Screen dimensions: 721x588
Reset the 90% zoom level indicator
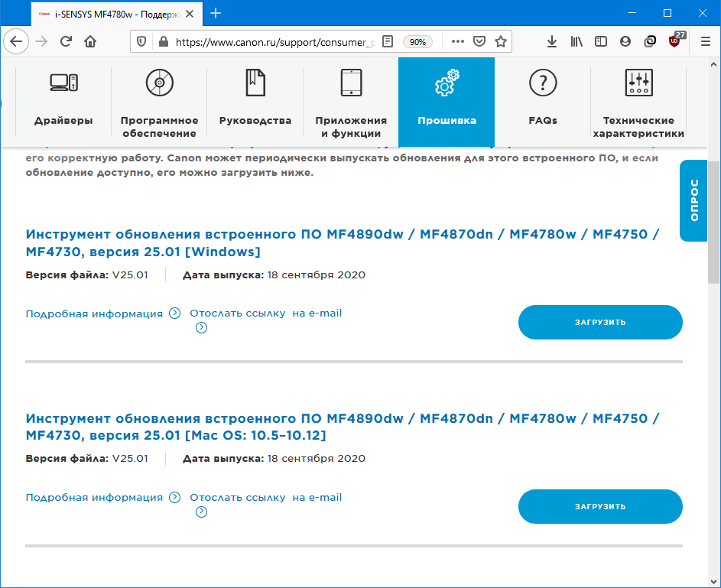[418, 42]
